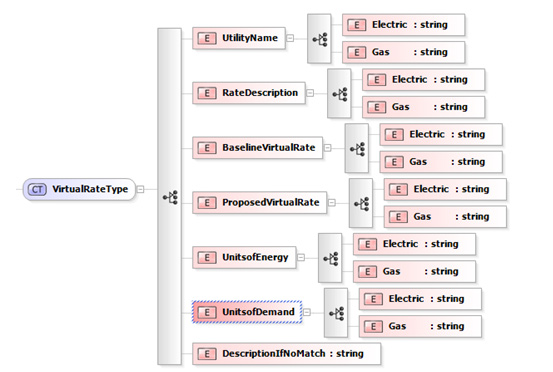Screen dimensions: 553x372
Task: Click E icon of Gas under ProposedVirtualRate
Action: pyautogui.click(x=398, y=217)
